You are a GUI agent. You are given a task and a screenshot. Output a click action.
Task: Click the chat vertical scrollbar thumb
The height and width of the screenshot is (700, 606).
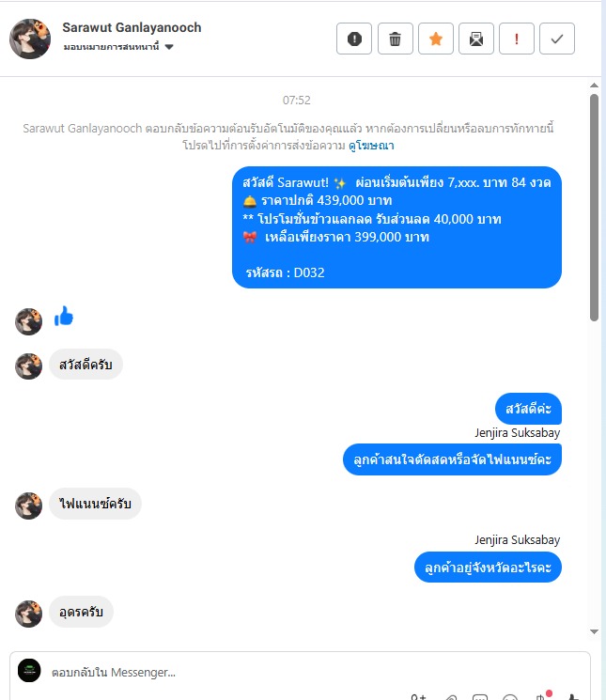594,208
